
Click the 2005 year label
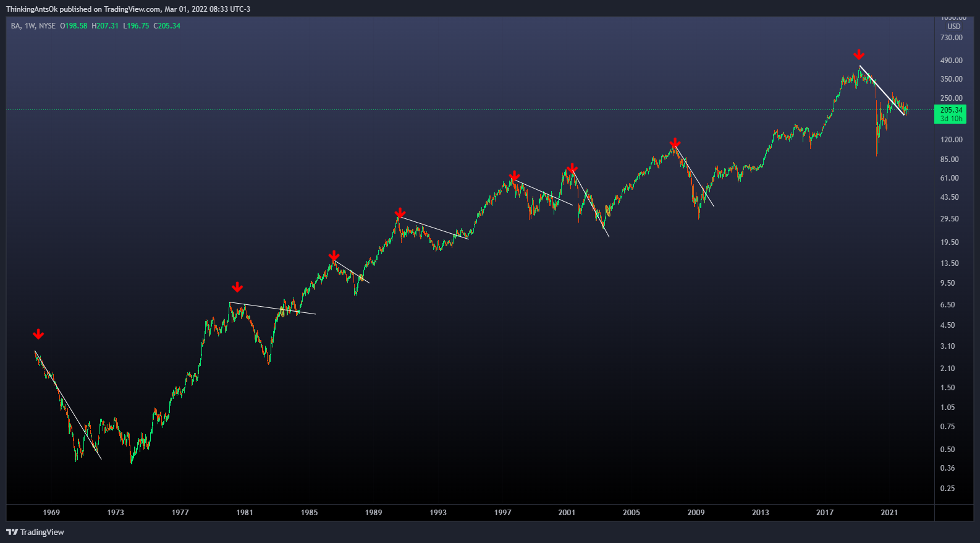632,513
